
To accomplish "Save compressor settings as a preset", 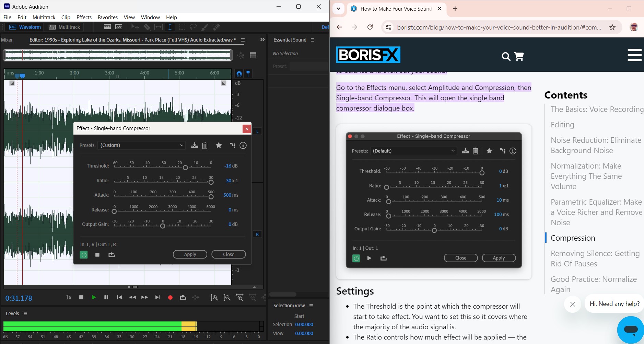I will click(195, 145).
